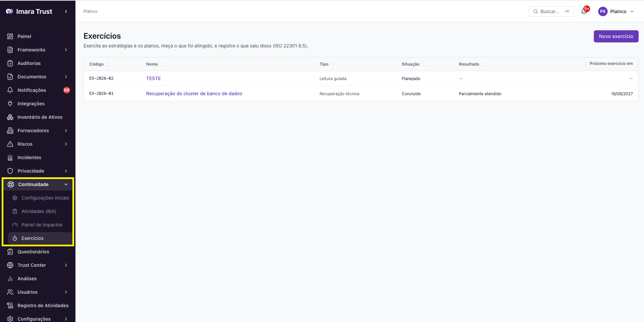
Task: Click the EX-2026-02 code cell
Action: point(101,78)
